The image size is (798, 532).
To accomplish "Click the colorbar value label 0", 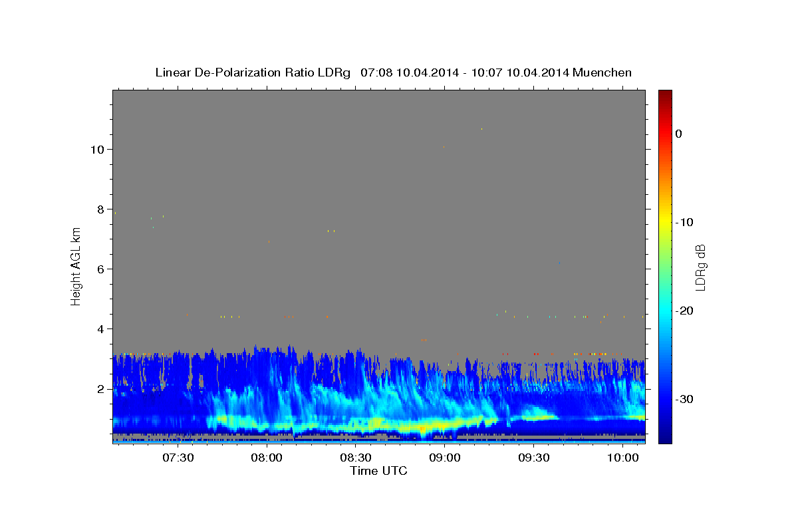I will 679,134.
